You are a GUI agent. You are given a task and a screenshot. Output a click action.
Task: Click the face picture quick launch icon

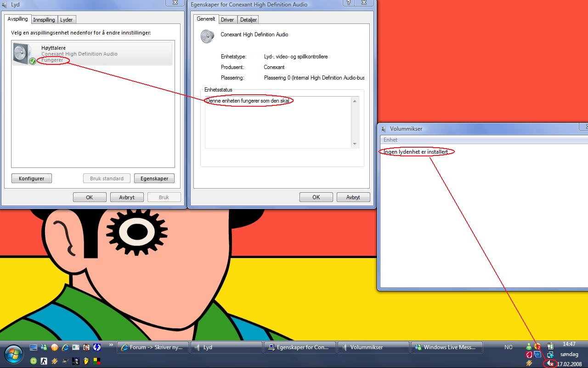[86, 347]
